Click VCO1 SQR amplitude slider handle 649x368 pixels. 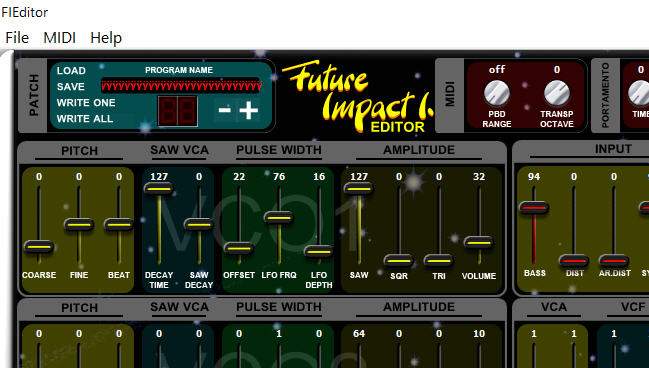click(399, 260)
